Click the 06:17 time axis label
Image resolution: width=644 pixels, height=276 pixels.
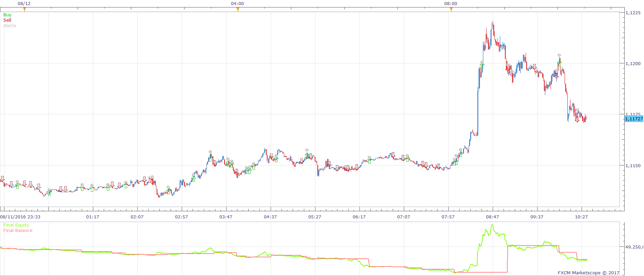tap(359, 217)
